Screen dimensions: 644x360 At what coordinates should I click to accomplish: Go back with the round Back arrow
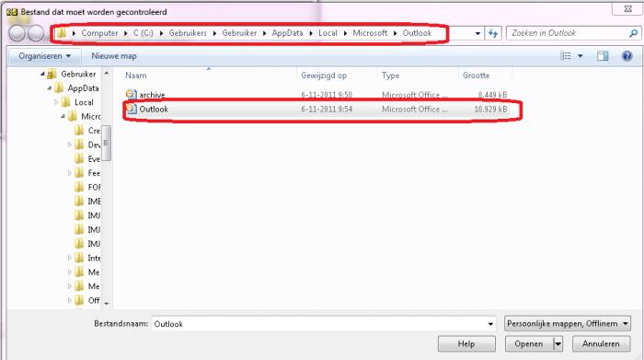(17, 33)
